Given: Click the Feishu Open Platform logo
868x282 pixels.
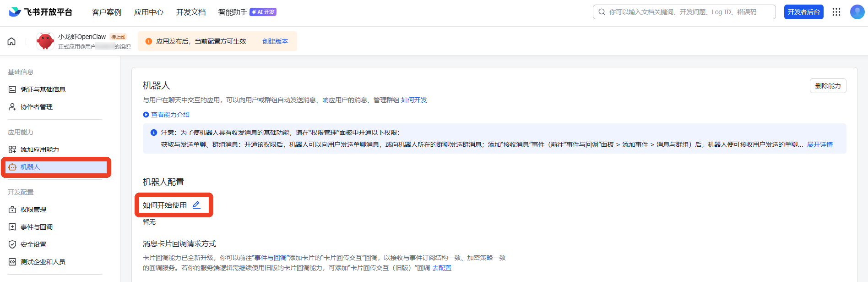Looking at the screenshot, I should [x=40, y=12].
